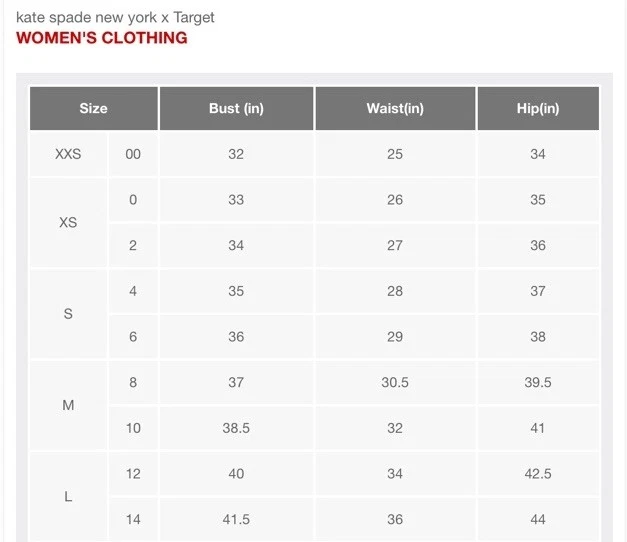This screenshot has width=627, height=542.
Task: Select the S size label cell
Action: click(x=68, y=313)
